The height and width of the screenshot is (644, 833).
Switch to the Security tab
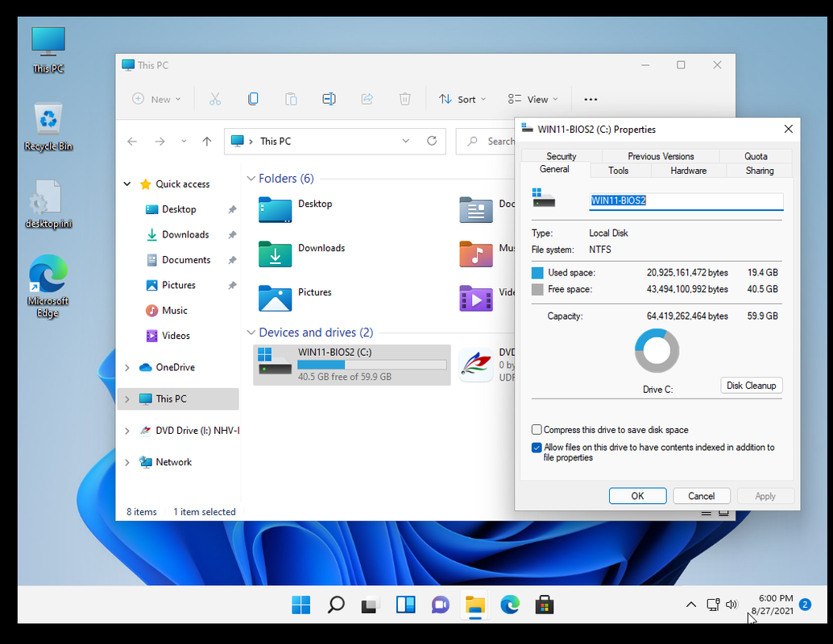[562, 156]
